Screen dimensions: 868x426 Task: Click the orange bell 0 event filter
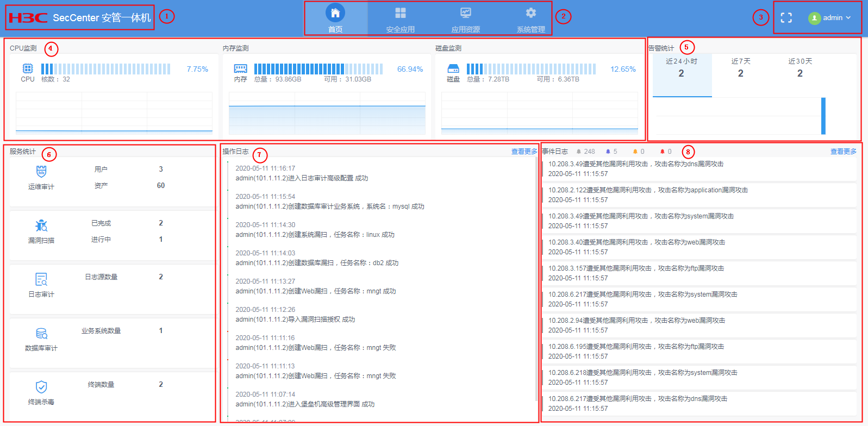click(639, 152)
